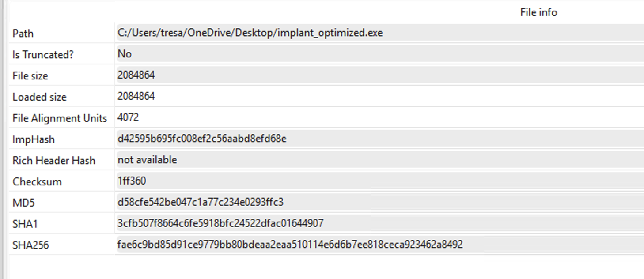Click the Checksum value 1ff360
This screenshot has height=279, width=644.
pos(132,181)
